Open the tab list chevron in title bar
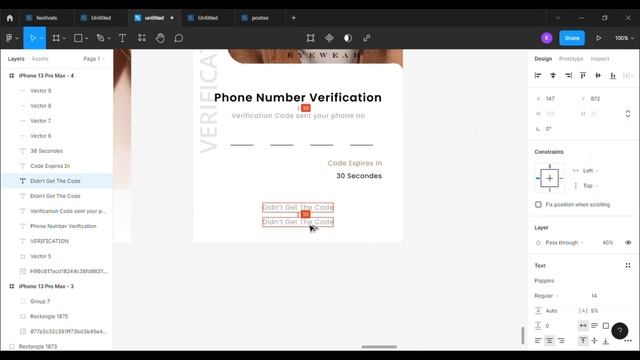Screen dimensions: 640x360 point(558,18)
